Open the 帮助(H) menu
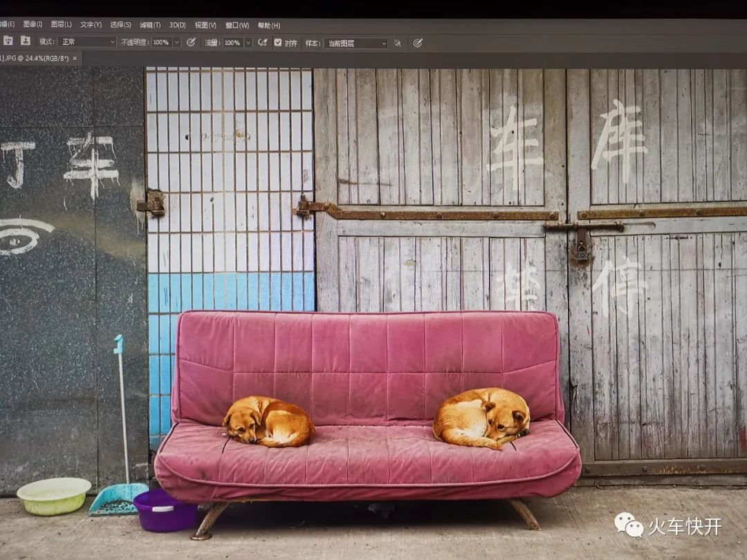747x560 pixels. 269,26
